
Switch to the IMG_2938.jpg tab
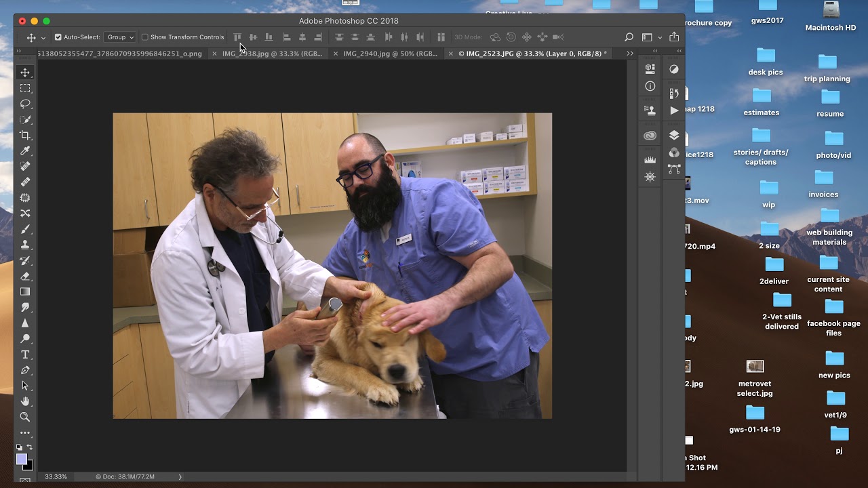tap(272, 54)
